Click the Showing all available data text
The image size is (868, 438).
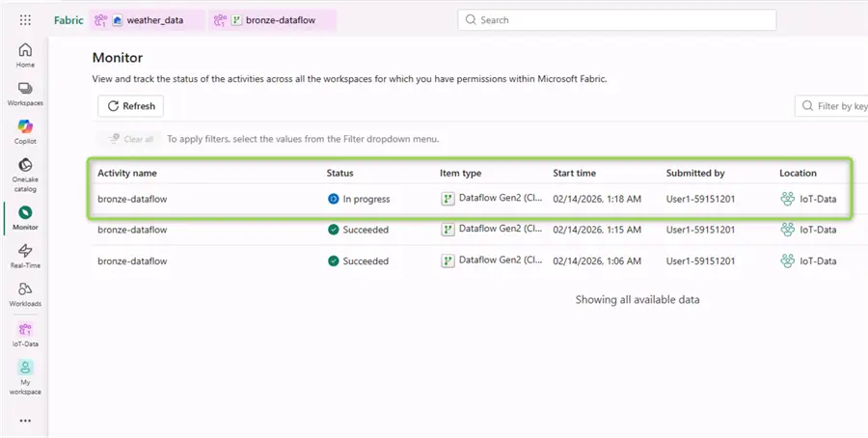click(637, 300)
